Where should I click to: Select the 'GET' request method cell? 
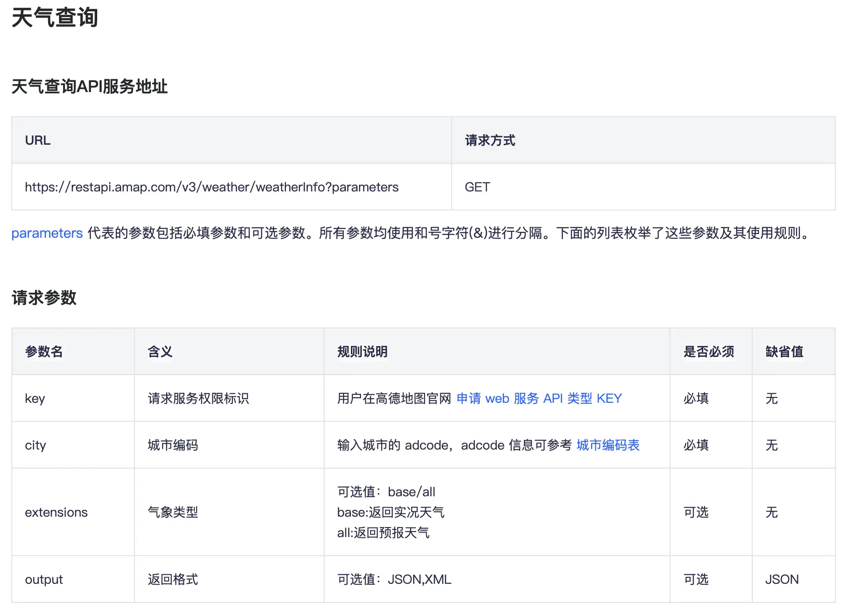643,187
